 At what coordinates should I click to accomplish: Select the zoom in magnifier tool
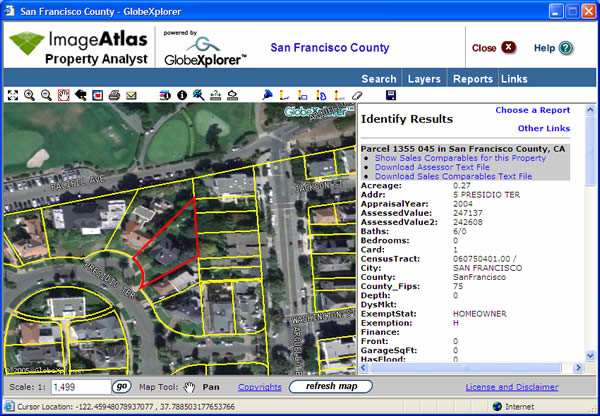29,95
